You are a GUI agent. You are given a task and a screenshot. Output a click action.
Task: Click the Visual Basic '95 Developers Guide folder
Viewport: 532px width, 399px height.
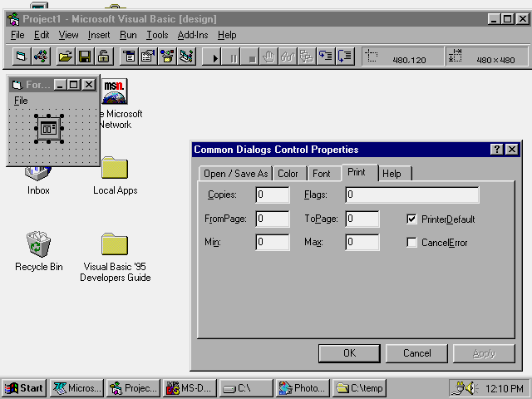click(x=115, y=244)
